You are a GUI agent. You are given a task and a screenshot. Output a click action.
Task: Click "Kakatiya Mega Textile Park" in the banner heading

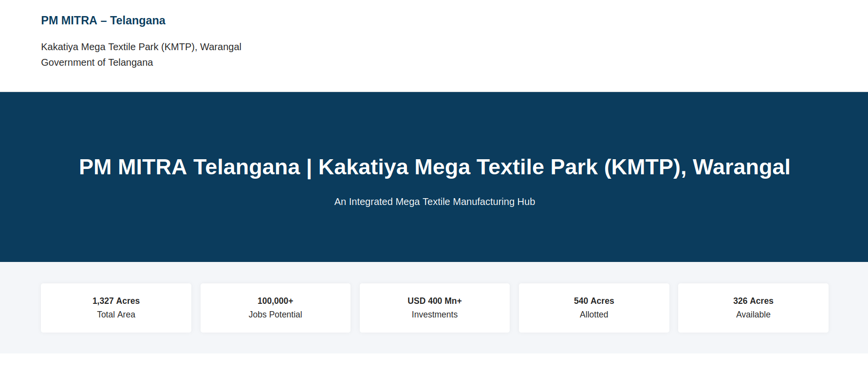(458, 167)
